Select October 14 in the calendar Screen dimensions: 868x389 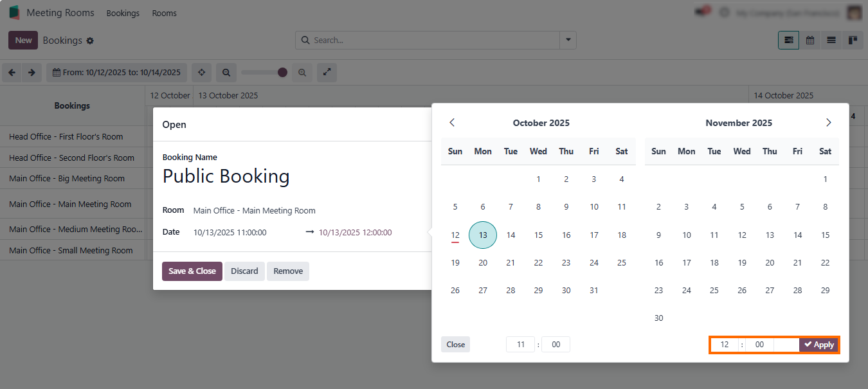pos(511,235)
